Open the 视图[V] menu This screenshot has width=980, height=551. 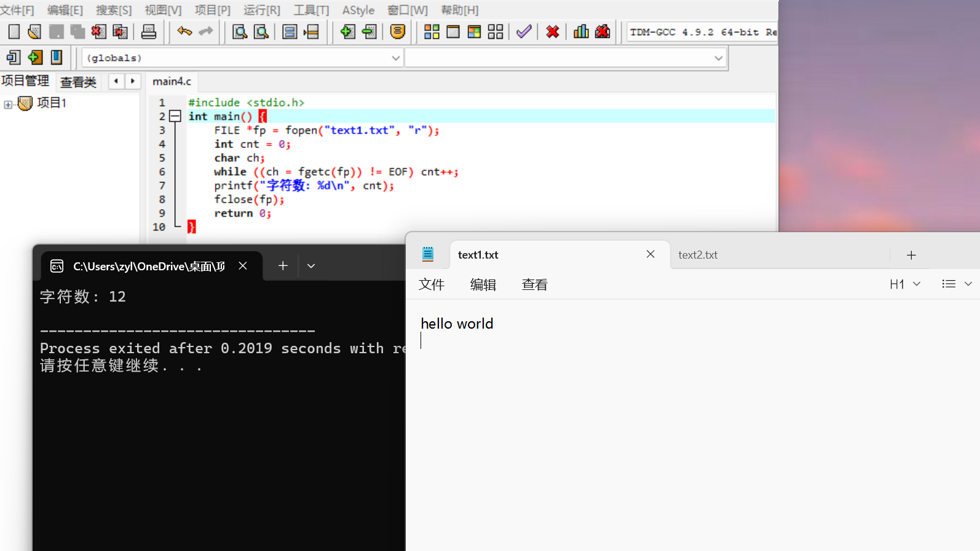pyautogui.click(x=163, y=10)
